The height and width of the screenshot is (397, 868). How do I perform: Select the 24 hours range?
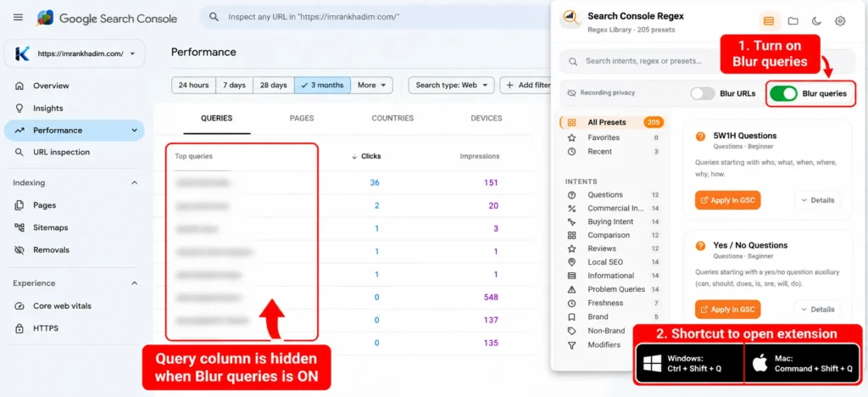[x=194, y=86]
